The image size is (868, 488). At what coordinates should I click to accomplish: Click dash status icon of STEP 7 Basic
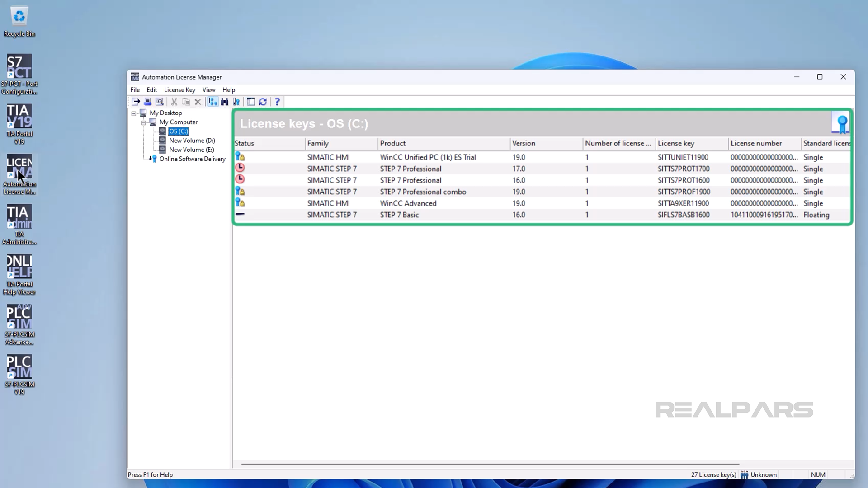point(240,214)
